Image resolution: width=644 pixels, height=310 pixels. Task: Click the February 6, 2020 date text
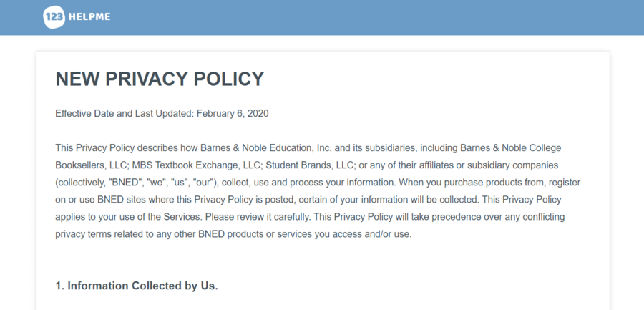pos(233,113)
